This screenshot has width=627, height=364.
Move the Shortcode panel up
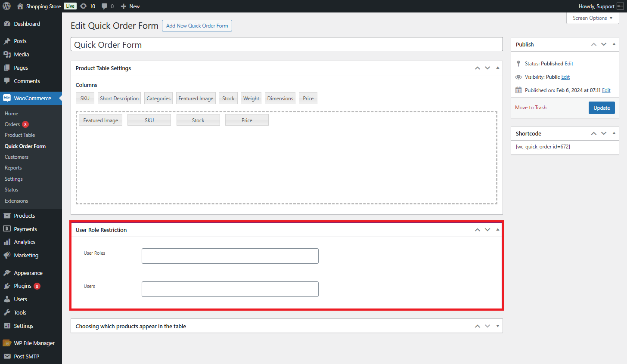tap(594, 133)
